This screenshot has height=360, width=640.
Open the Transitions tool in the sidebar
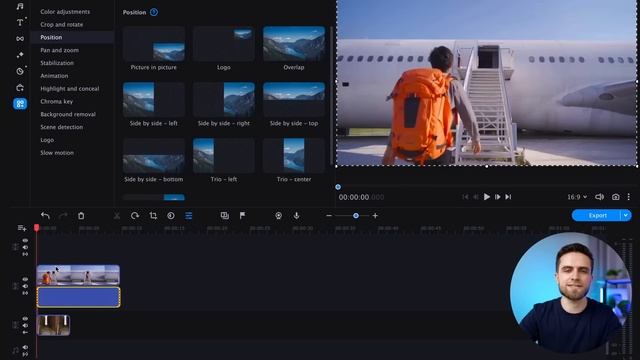coord(20,39)
